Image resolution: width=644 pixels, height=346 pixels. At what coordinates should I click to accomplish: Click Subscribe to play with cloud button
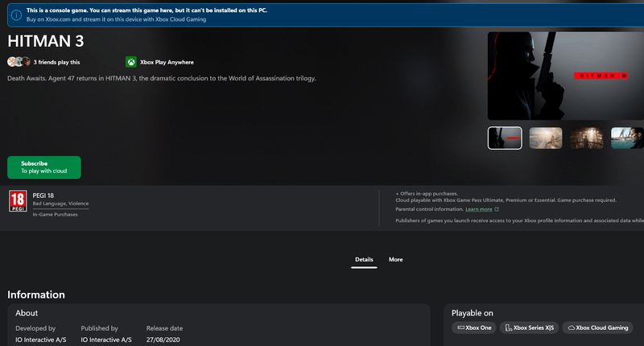coord(44,167)
